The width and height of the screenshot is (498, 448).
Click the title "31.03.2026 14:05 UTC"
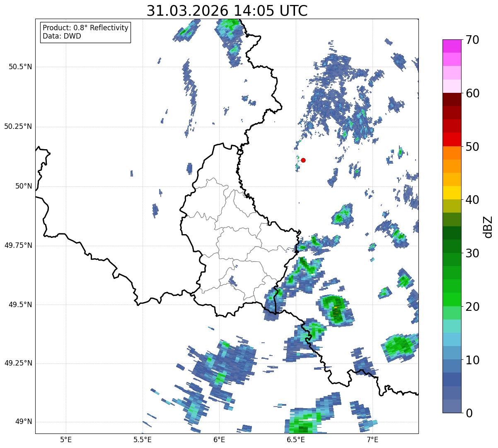[227, 11]
